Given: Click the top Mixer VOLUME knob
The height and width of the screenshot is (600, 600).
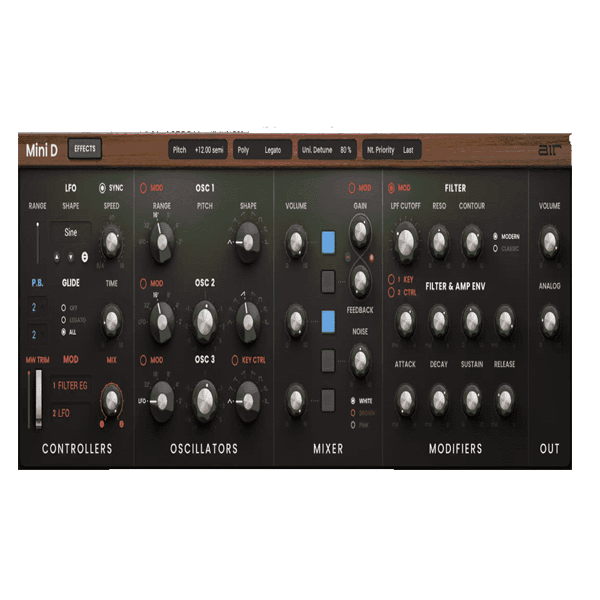Looking at the screenshot, I should click(x=296, y=243).
